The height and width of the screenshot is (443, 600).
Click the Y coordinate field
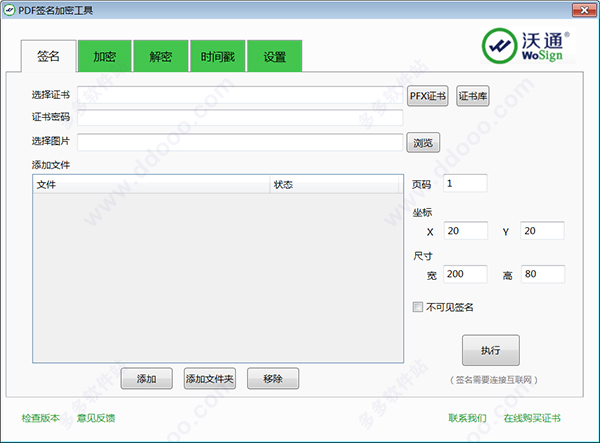542,231
